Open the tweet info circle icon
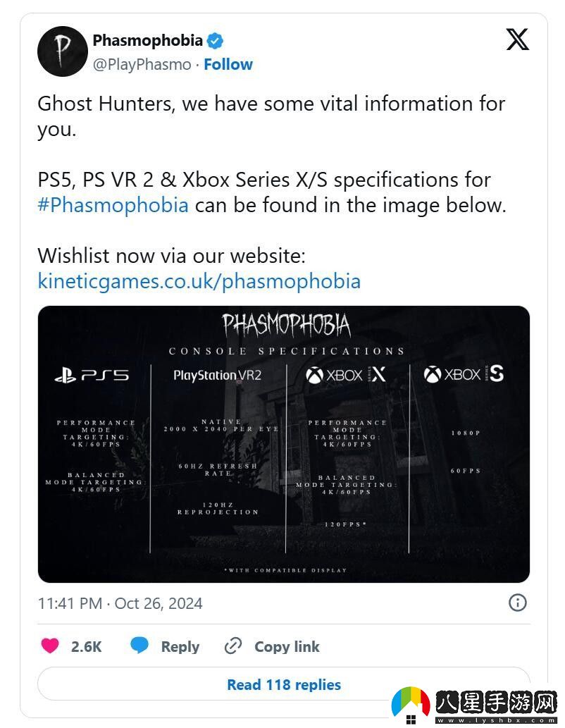The image size is (565, 728). (517, 603)
